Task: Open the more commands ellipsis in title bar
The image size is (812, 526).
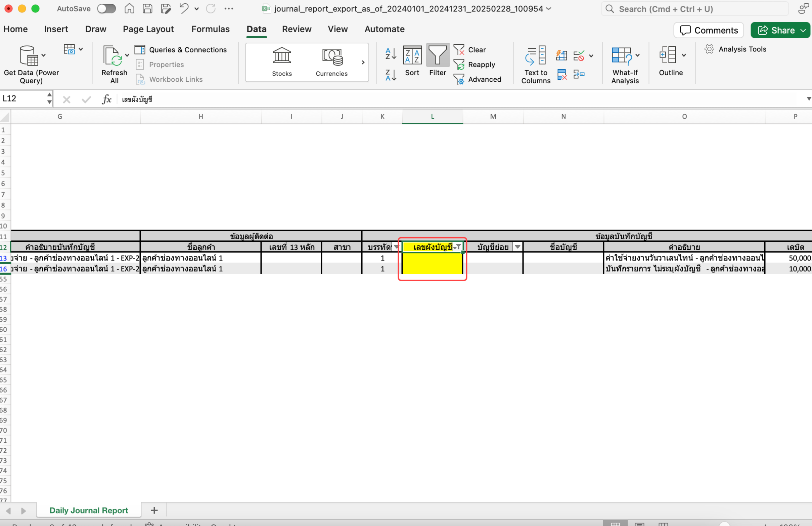Action: coord(229,8)
